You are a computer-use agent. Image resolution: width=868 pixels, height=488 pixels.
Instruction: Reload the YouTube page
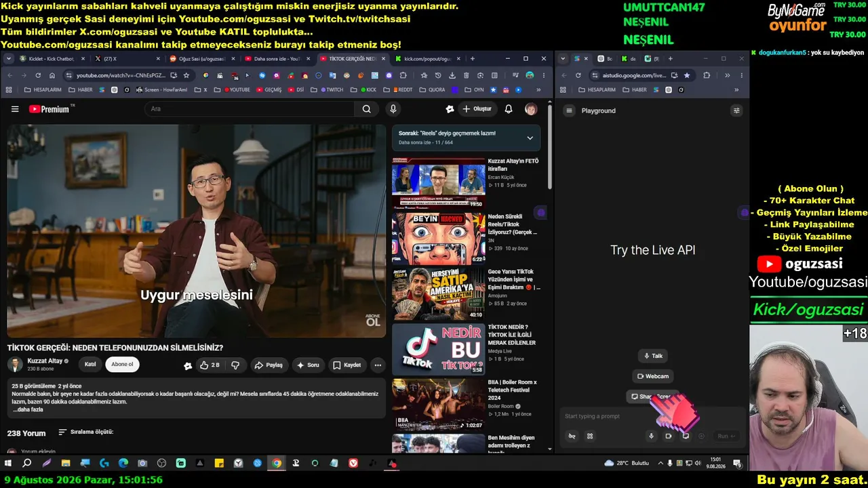(38, 75)
